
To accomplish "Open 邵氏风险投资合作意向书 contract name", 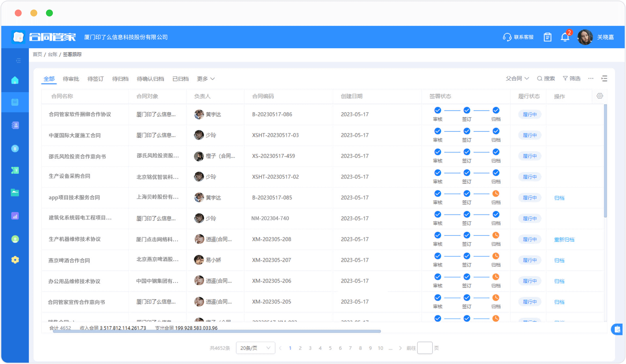I will click(77, 156).
